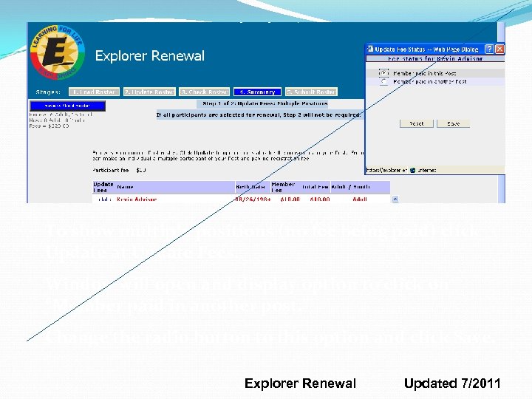Click Update link in Kevin Advisor row

coord(103,199)
